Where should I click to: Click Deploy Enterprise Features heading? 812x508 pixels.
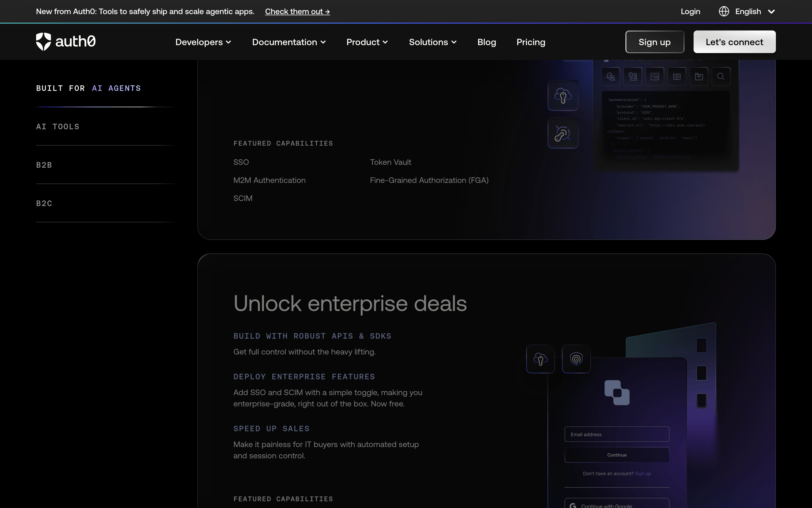(304, 377)
